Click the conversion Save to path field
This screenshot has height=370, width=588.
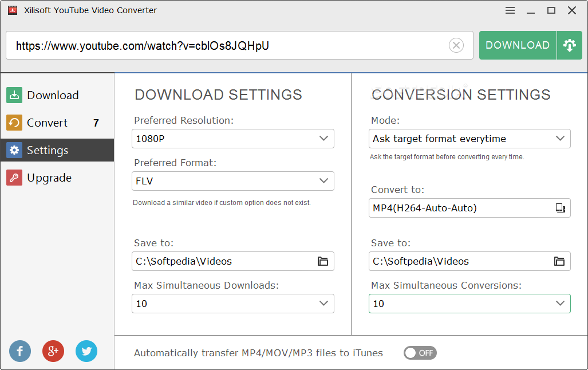469,261
